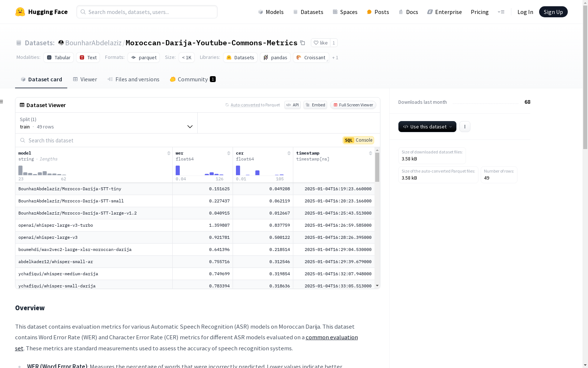Sort by the wer column
Screen dimensions: 588x368
pyautogui.click(x=229, y=153)
